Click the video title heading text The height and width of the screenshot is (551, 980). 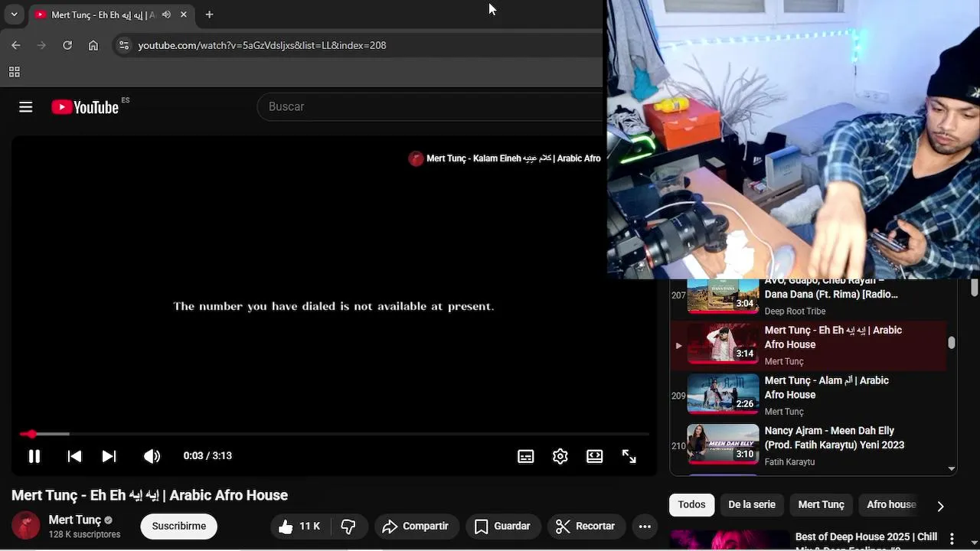click(x=150, y=495)
